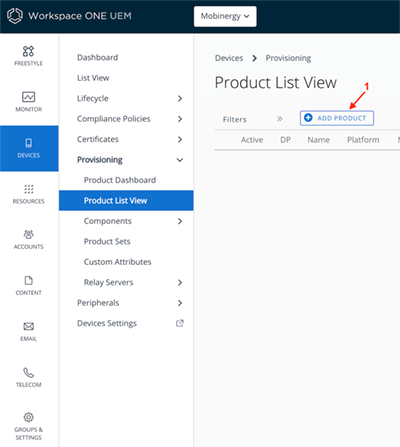Expand the Lifecycle submenu chevron
400x447 pixels.
pos(180,98)
